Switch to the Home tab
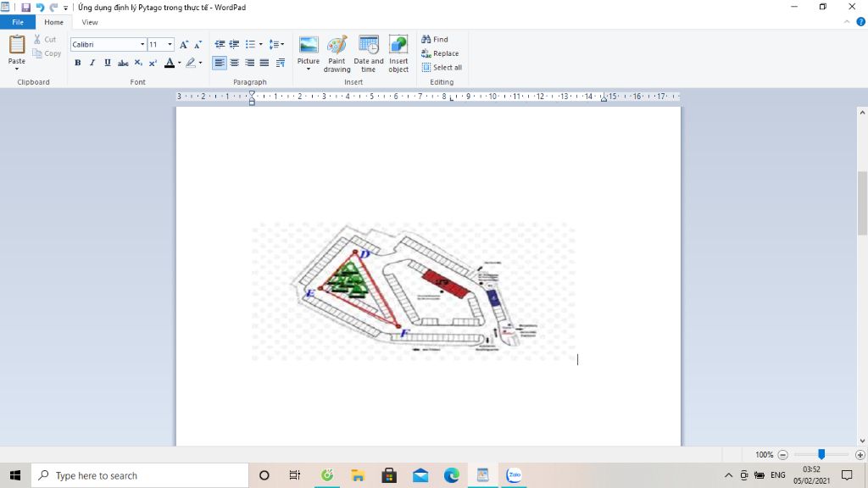Image resolution: width=868 pixels, height=488 pixels. click(53, 22)
